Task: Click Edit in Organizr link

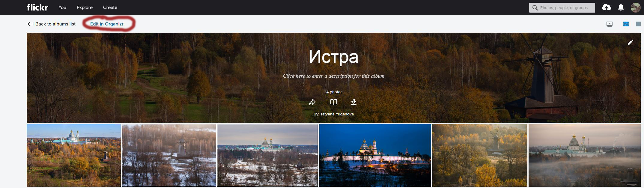Action: [x=107, y=24]
